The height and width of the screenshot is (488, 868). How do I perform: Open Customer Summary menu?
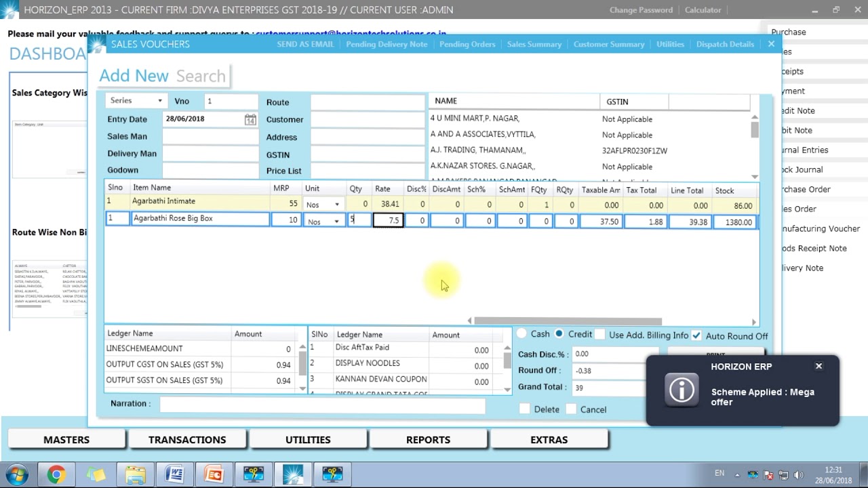coord(609,44)
